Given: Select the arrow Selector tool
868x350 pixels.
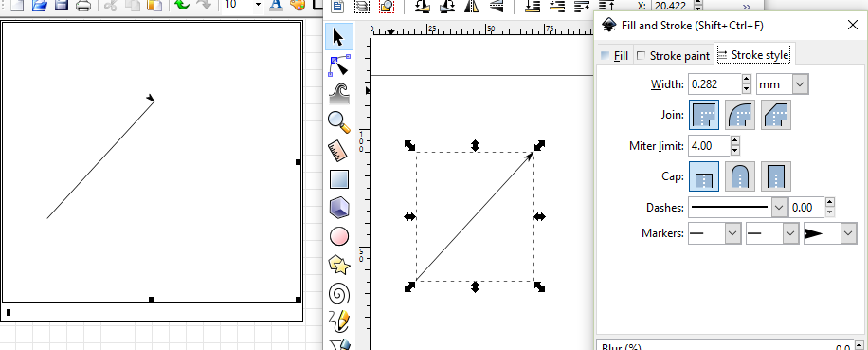Looking at the screenshot, I should (x=339, y=37).
